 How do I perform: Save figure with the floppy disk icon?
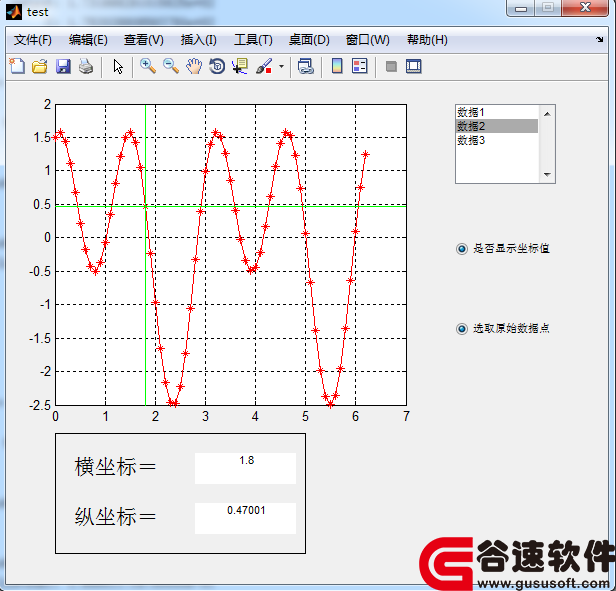(x=63, y=66)
